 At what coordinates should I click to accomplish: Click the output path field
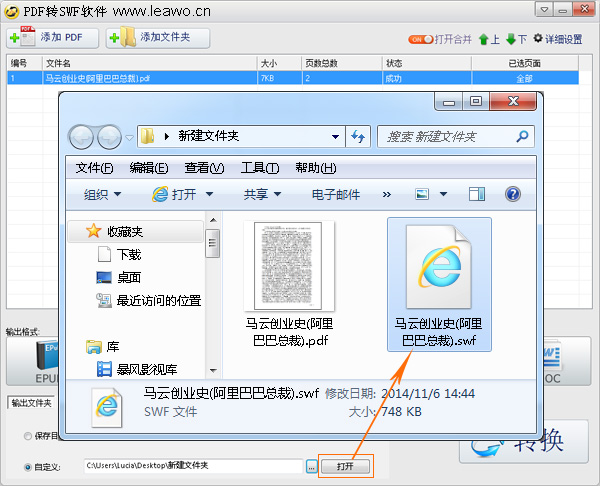pyautogui.click(x=193, y=466)
